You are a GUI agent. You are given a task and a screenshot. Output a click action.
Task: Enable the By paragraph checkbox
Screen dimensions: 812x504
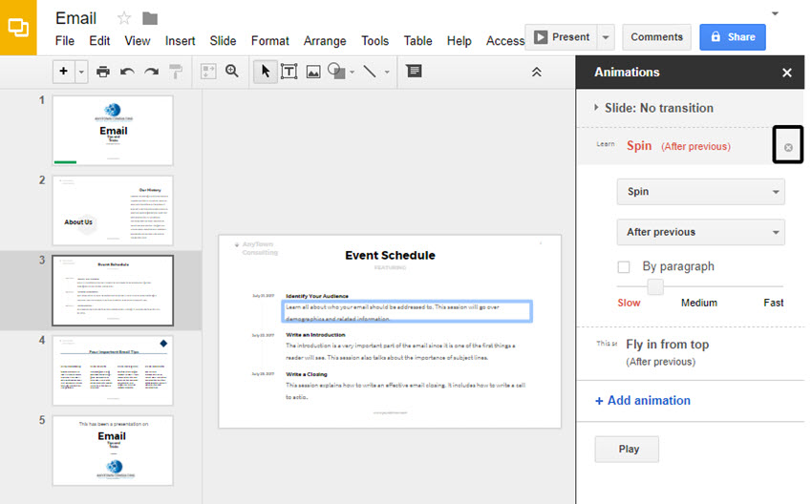coord(624,267)
